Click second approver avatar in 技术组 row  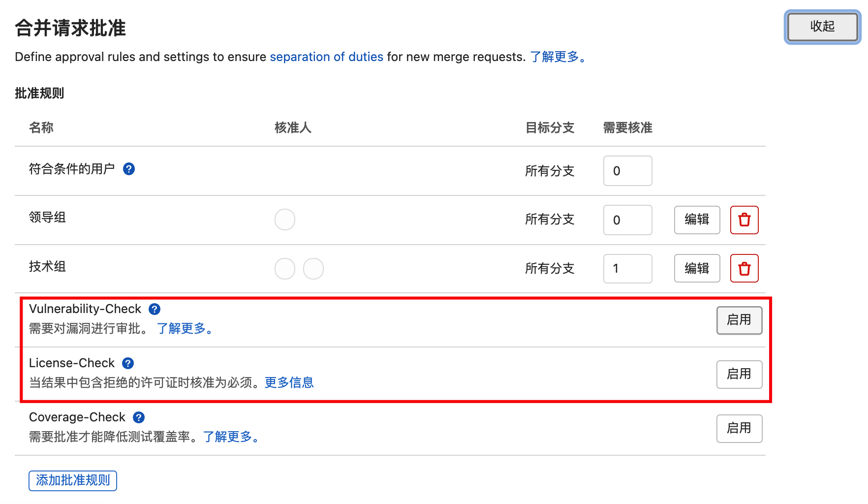coord(313,269)
